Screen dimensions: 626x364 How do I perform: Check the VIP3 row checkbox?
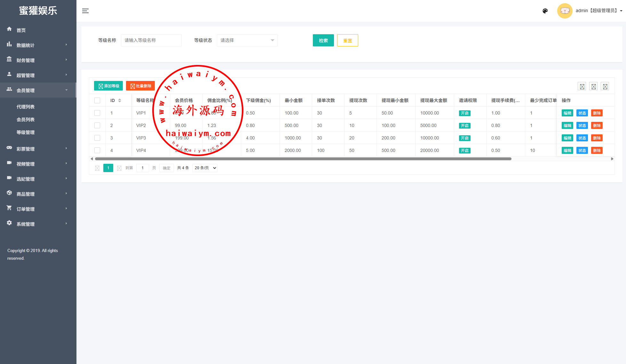pyautogui.click(x=97, y=138)
